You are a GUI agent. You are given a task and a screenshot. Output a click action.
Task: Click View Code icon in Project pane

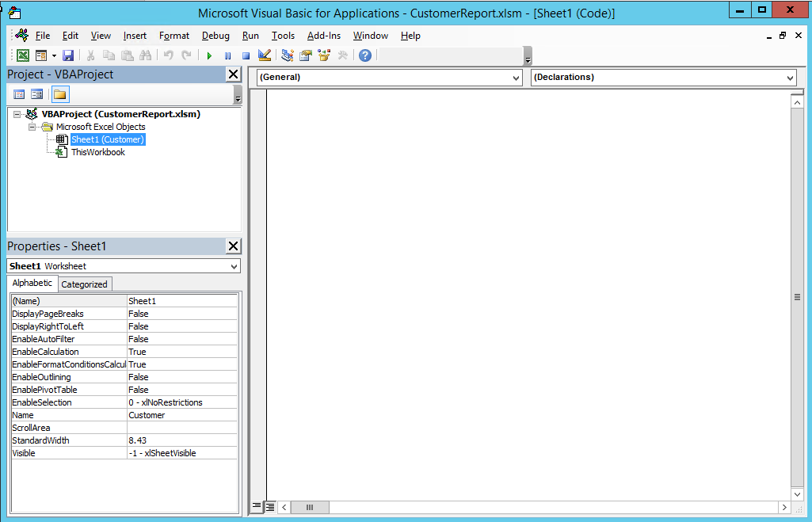pos(19,94)
